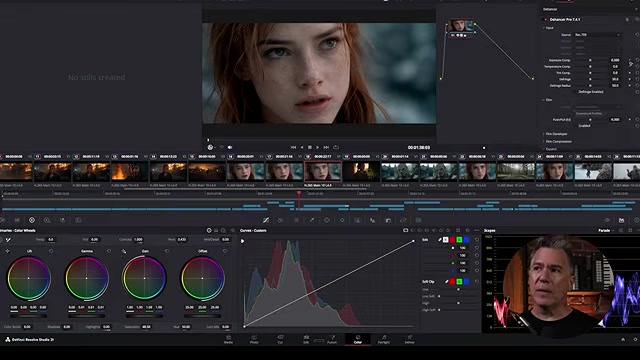Select the active Color Wheels palette icon
The image size is (640, 360).
[x=32, y=220]
